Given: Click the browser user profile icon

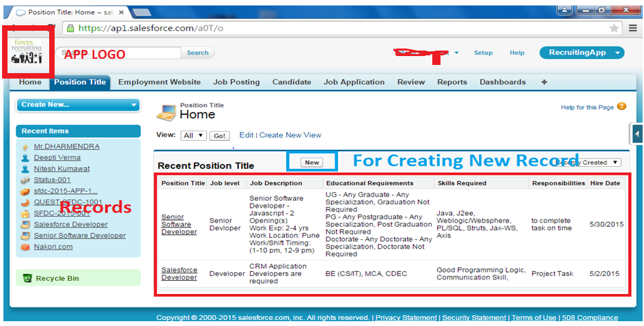Looking at the screenshot, I should point(565,10).
